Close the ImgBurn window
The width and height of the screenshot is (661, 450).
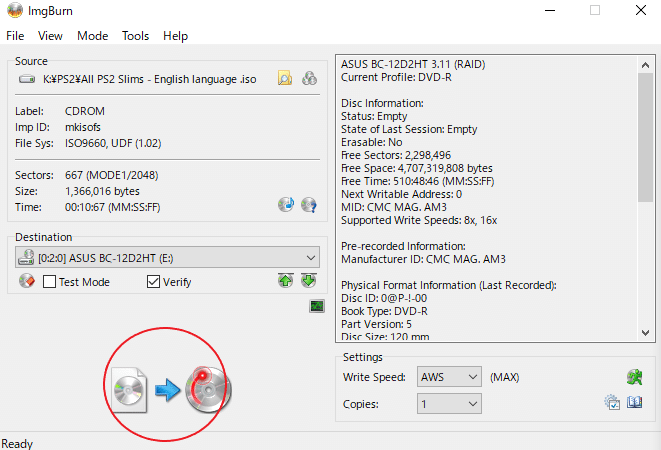tap(641, 10)
